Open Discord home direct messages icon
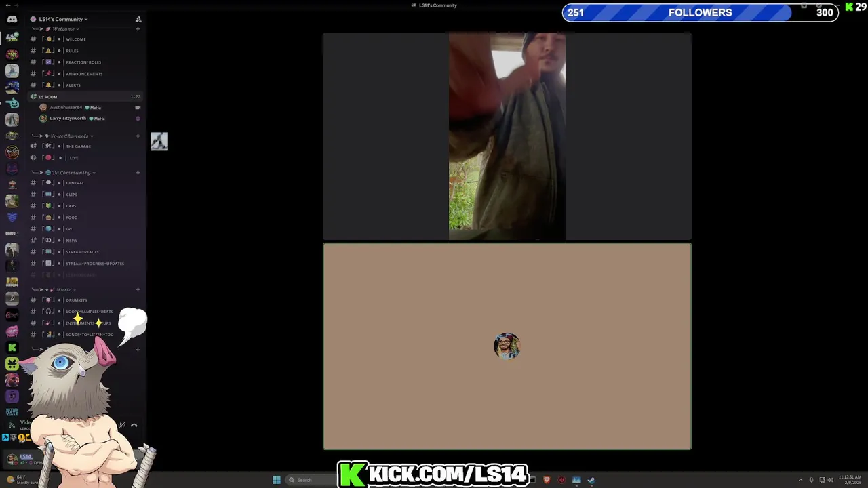868x488 pixels. pos(12,19)
